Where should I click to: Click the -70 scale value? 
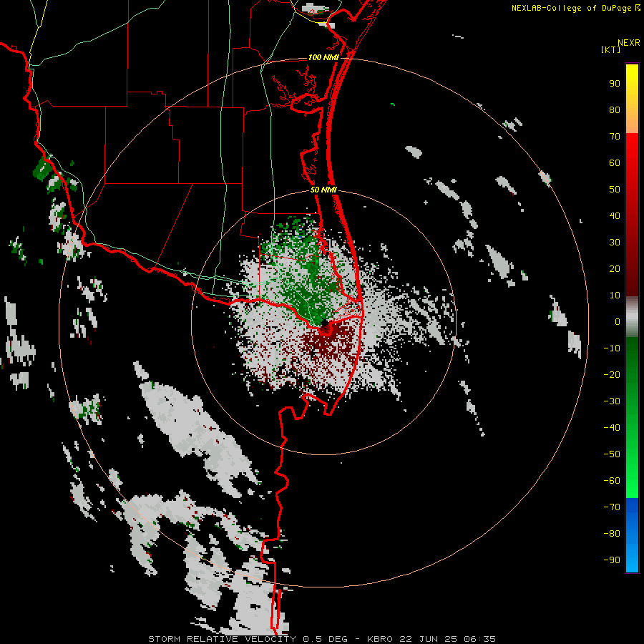[612, 507]
